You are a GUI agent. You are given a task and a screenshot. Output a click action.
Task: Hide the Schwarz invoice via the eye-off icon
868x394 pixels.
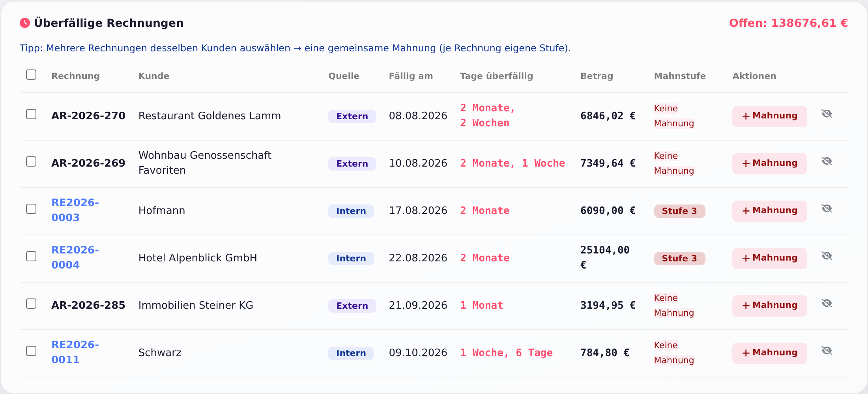click(x=827, y=351)
